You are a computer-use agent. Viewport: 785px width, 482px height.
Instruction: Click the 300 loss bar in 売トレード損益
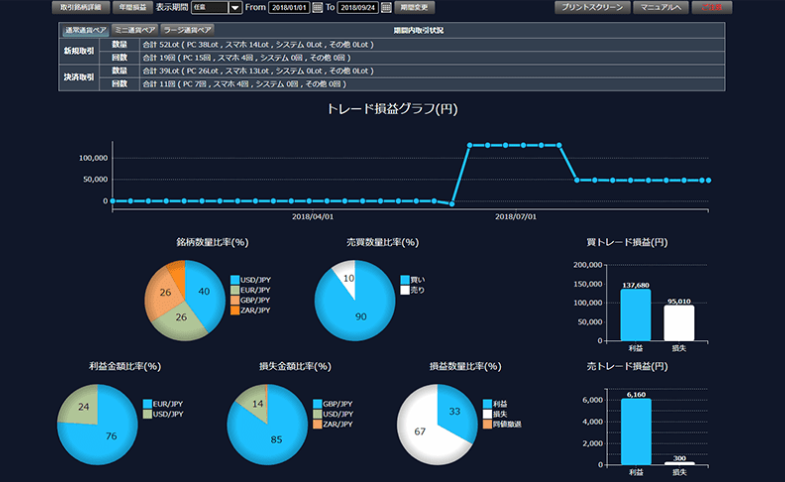679,463
